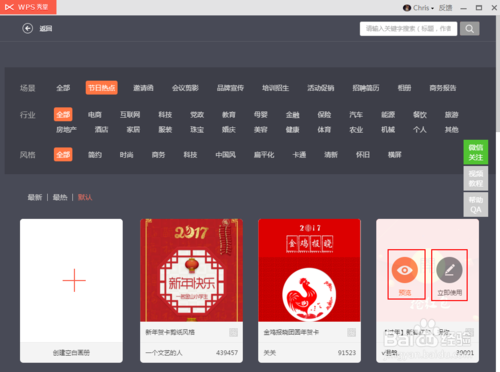Filter by 品牌宣传 scene
Viewport: 500px width, 372px height.
[230, 88]
